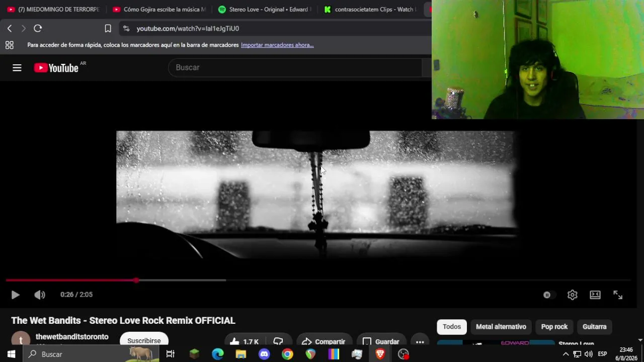Image resolution: width=644 pixels, height=362 pixels.
Task: Enter fullscreen video mode
Action: pos(618,295)
